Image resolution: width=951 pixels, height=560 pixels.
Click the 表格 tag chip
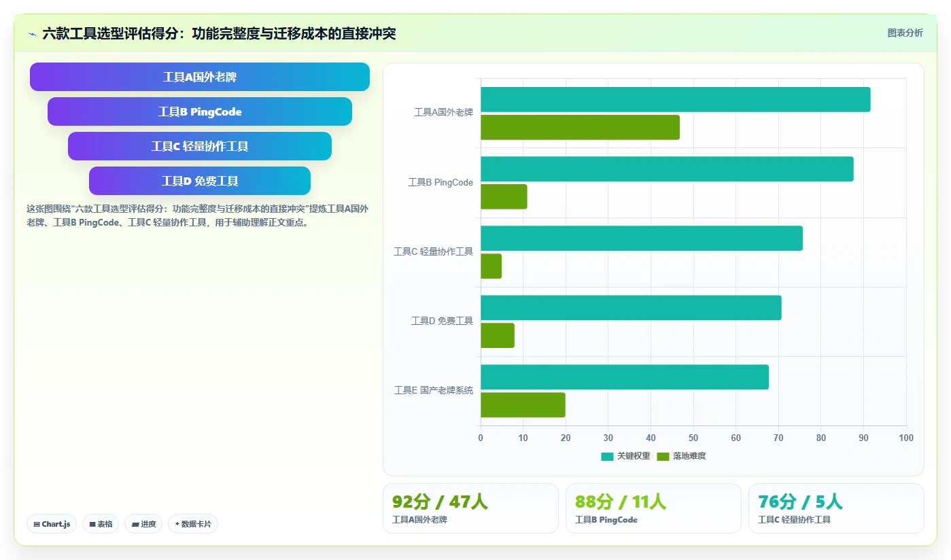point(101,524)
